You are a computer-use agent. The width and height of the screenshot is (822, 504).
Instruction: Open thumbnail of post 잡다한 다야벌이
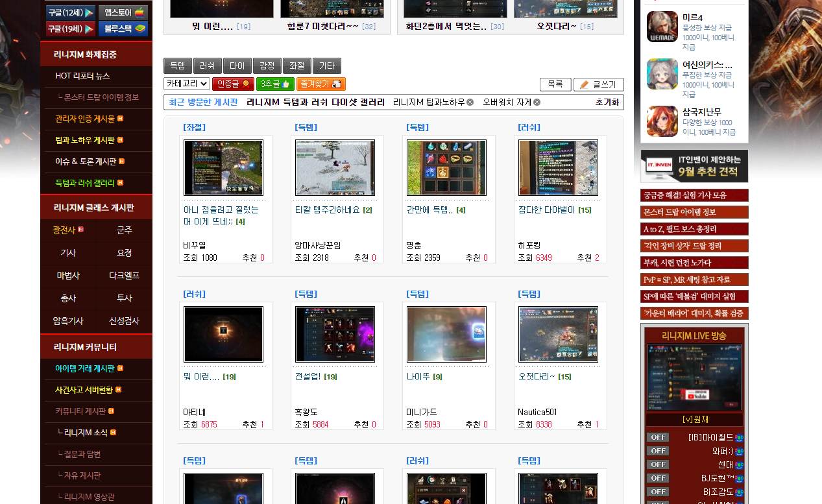[x=559, y=167]
